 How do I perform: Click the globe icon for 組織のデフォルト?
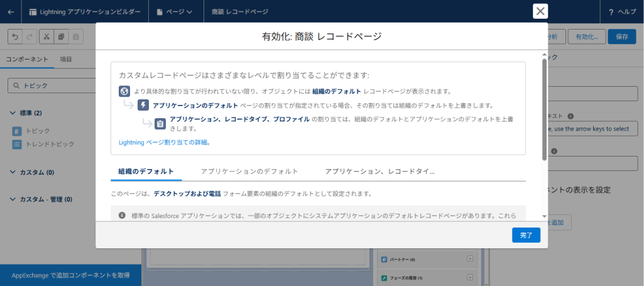[124, 91]
